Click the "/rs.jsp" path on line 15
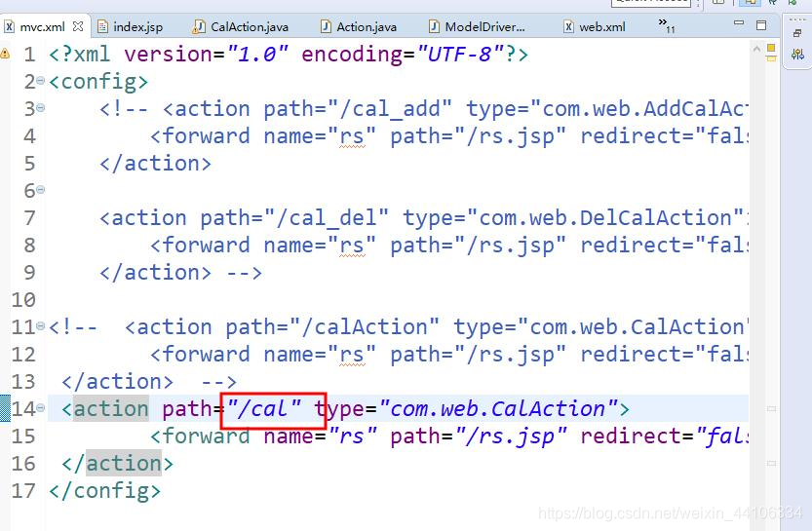 point(511,436)
